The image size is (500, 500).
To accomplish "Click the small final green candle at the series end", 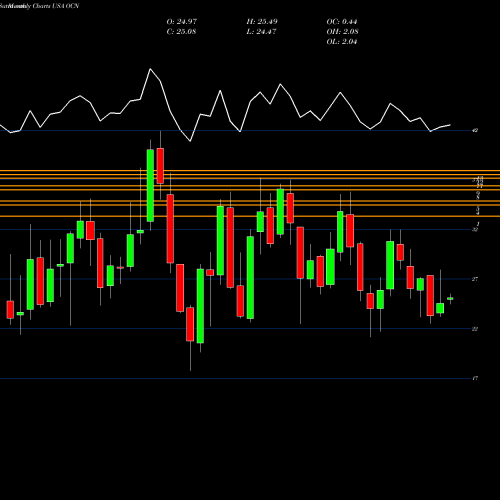I will [450, 299].
